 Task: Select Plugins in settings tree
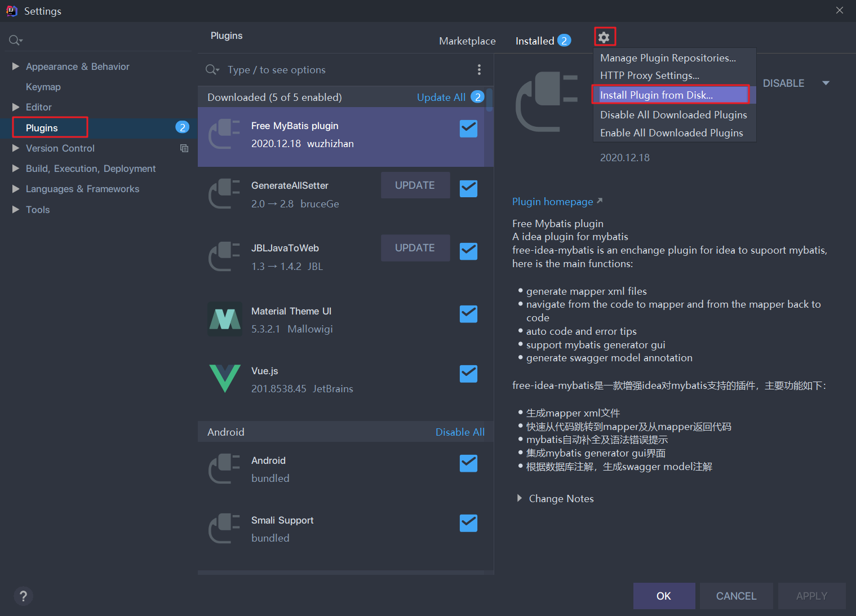(42, 128)
